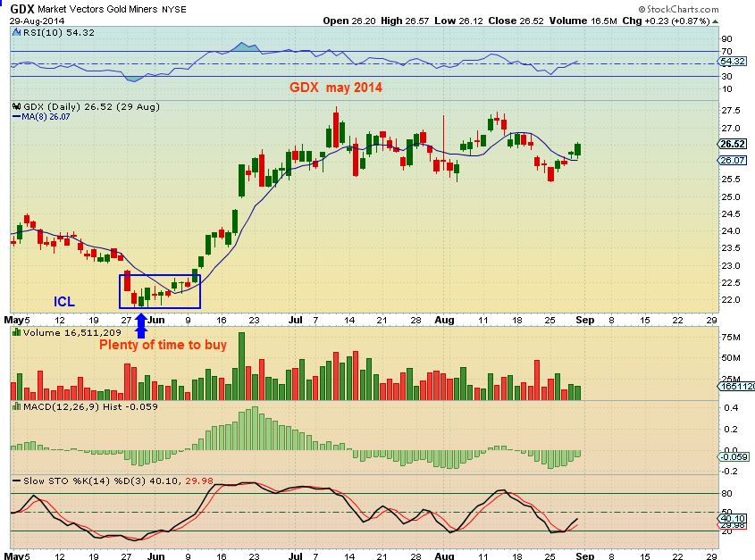Click the NYSE exchange label
The image size is (755, 560).
click(174, 9)
